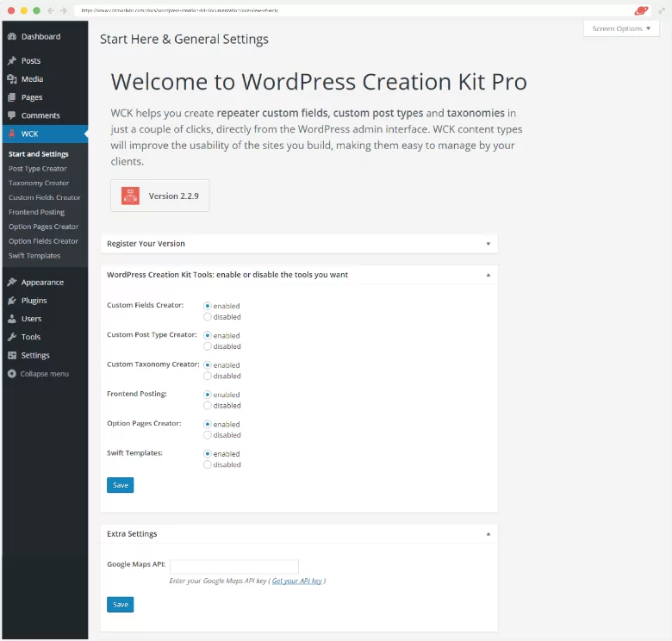The height and width of the screenshot is (641, 672).
Task: Select disabled for Custom Post Type Creator
Action: pos(208,346)
